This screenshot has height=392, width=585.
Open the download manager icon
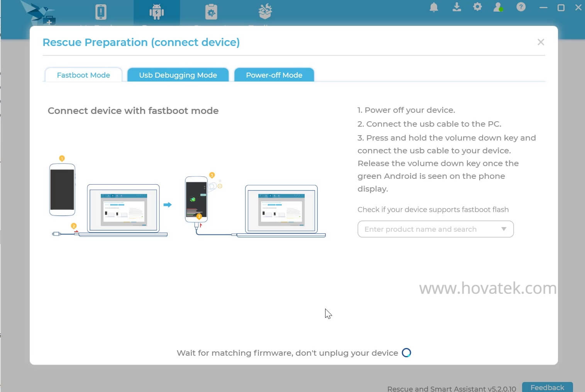[x=456, y=7]
